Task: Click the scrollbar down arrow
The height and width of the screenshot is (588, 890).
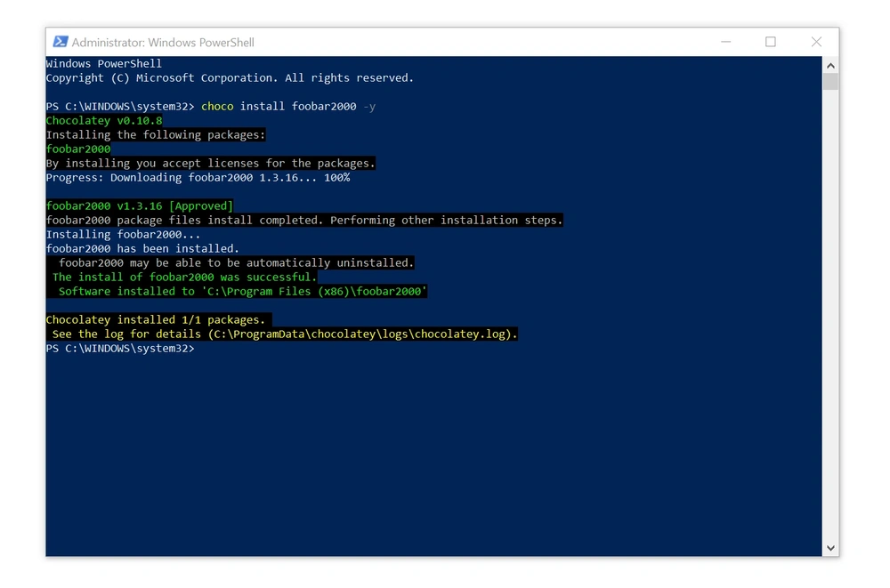Action: (830, 548)
